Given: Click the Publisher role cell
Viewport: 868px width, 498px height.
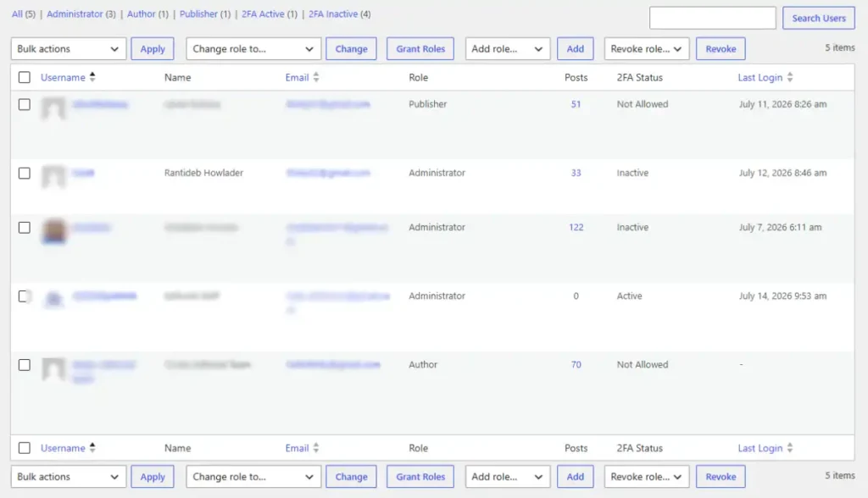Looking at the screenshot, I should (x=427, y=104).
